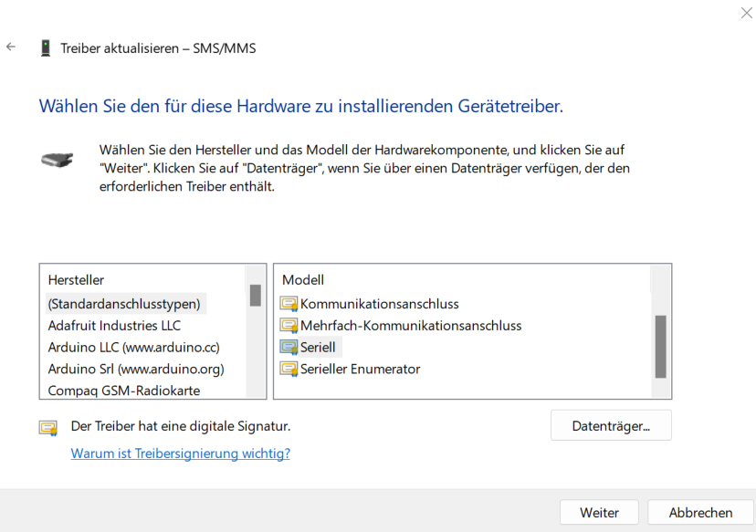The width and height of the screenshot is (756, 532).
Task: Click the SMS/MMS device icon in title
Action: coord(45,48)
